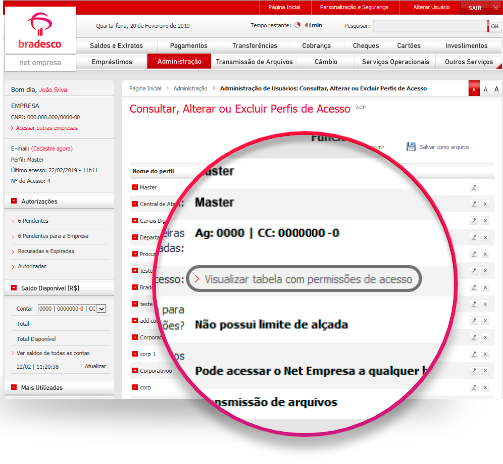This screenshot has width=503, height=464.
Task: Click the SAIR logout button
Action: [475, 8]
